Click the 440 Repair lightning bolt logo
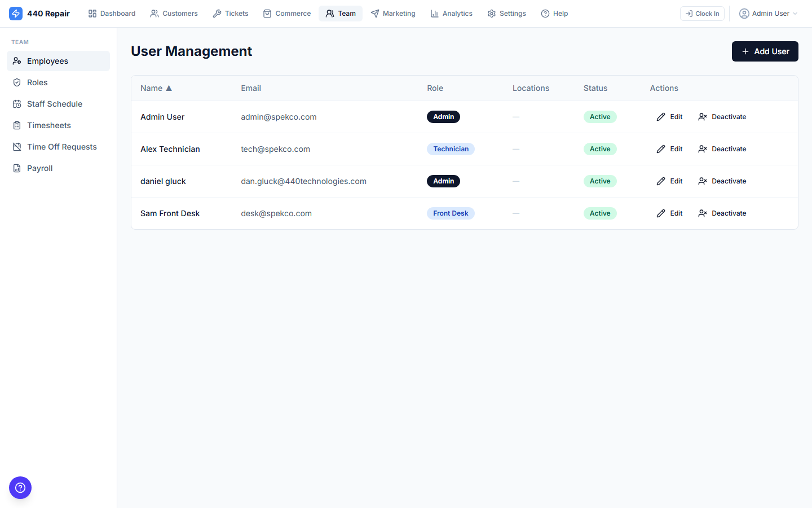This screenshot has width=812, height=508. 16,13
